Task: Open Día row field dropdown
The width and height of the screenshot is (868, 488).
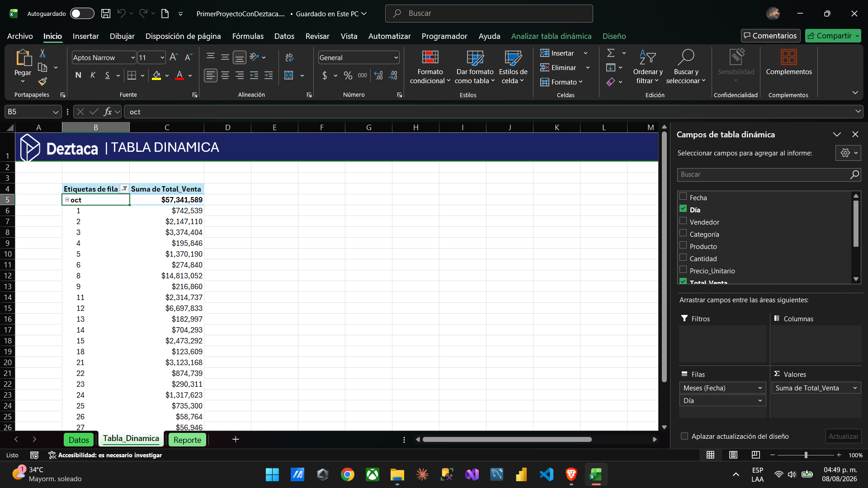Action: pyautogui.click(x=759, y=400)
